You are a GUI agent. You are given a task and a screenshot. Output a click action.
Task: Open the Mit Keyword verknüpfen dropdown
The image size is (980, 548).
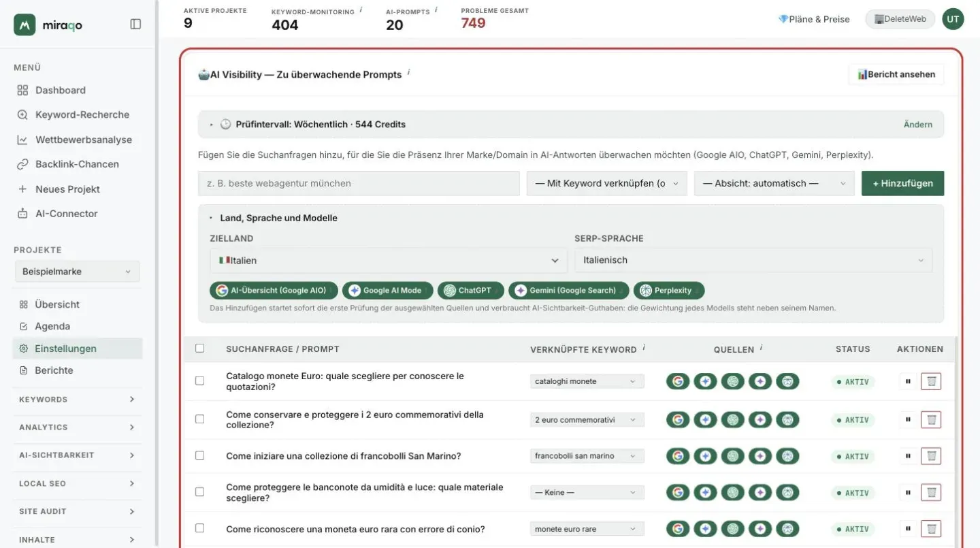pyautogui.click(x=607, y=183)
